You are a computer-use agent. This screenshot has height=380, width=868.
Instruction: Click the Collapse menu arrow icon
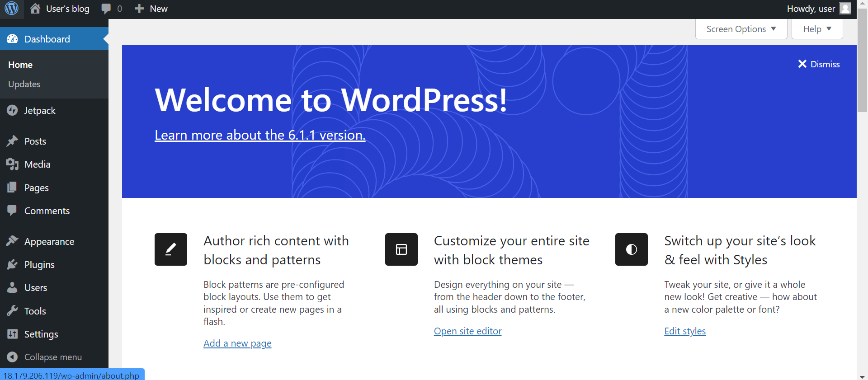[12, 357]
